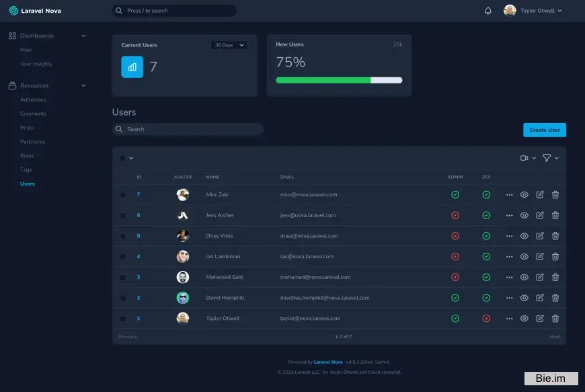This screenshot has height=392, width=585.
Task: Edit the David Hemphill user
Action: tap(540, 298)
